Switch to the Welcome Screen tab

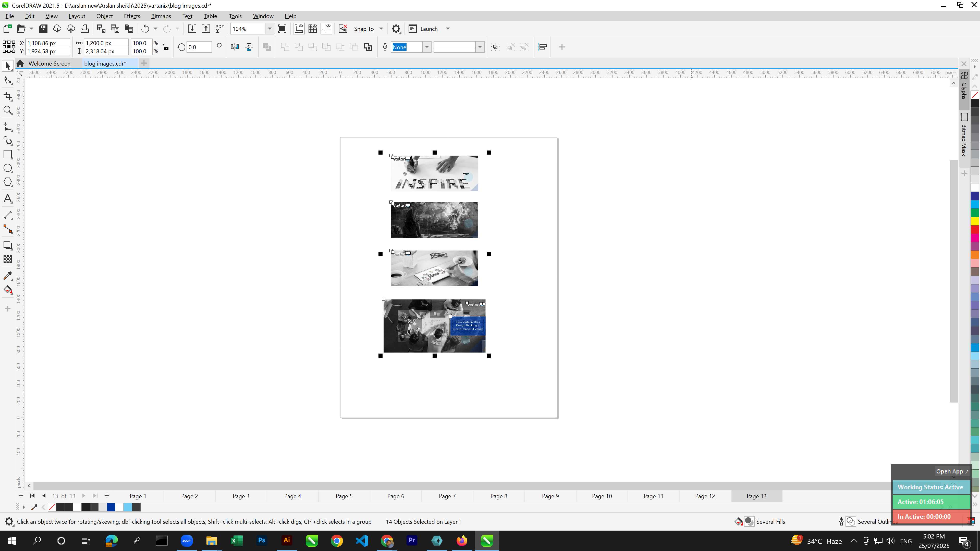(49, 64)
